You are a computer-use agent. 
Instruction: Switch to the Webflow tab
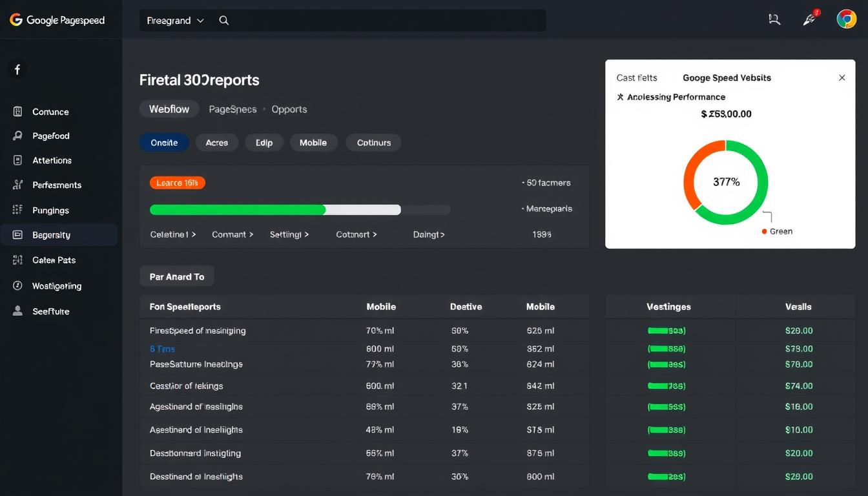click(169, 109)
